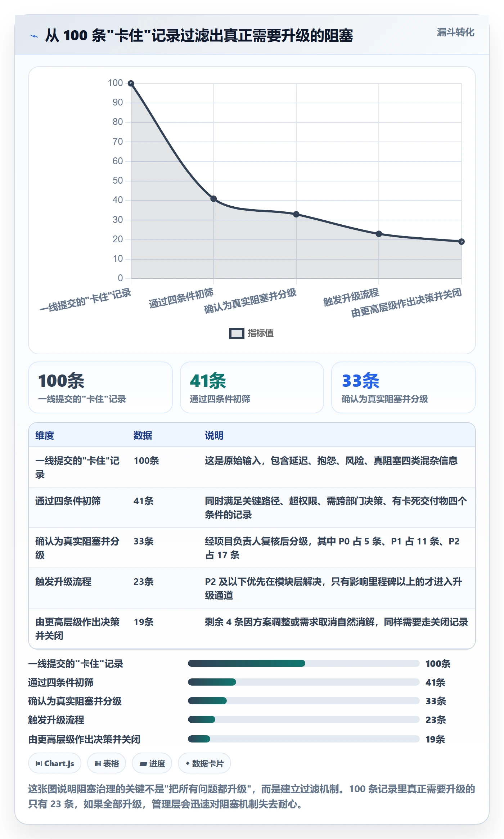Click the x-axis label 通过四条件初筛
This screenshot has width=504, height=839.
tap(181, 298)
